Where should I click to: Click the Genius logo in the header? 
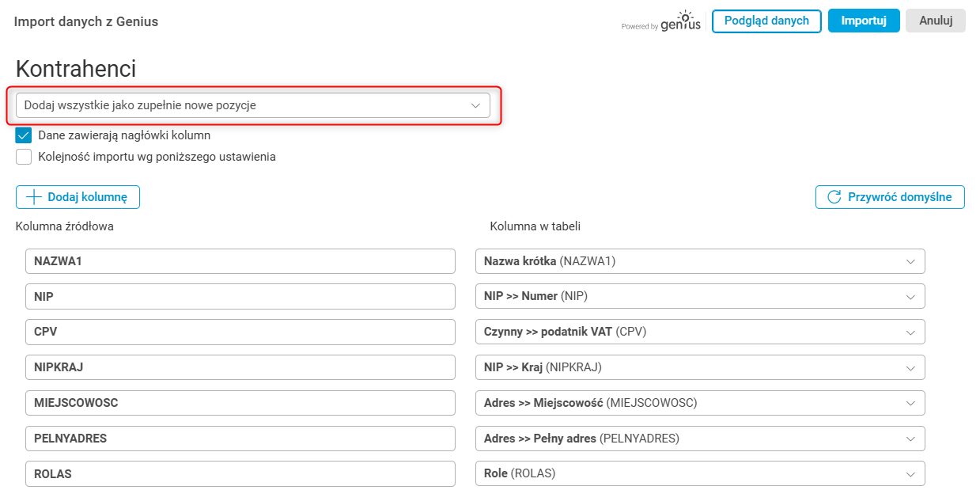click(x=680, y=22)
